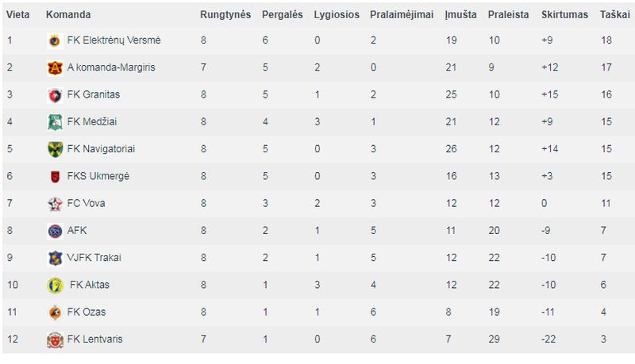This screenshot has width=635, height=364.
Task: Click the FK Elektrėnų Versmė team logo
Action: point(55,40)
